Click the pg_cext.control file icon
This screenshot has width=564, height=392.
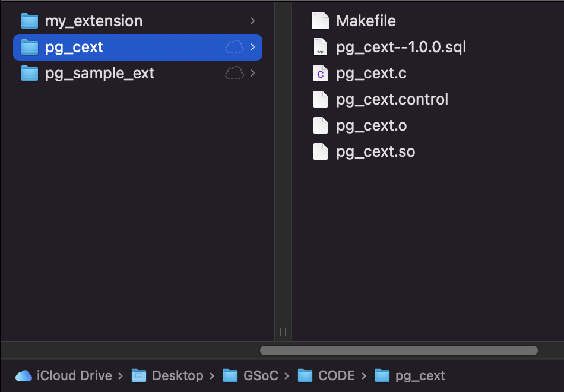tap(321, 99)
